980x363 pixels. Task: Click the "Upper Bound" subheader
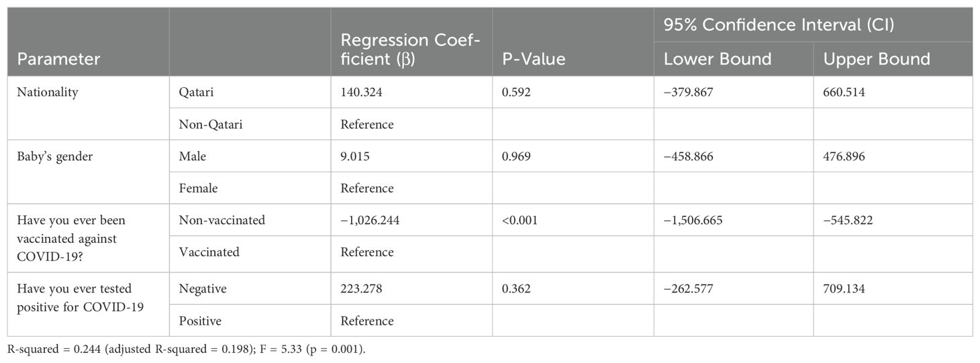876,59
